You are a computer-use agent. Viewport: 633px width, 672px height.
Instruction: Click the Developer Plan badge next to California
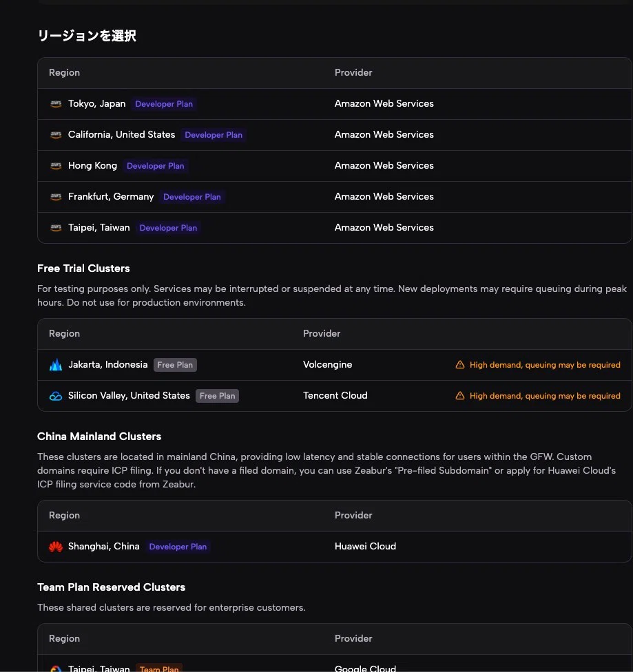point(213,135)
